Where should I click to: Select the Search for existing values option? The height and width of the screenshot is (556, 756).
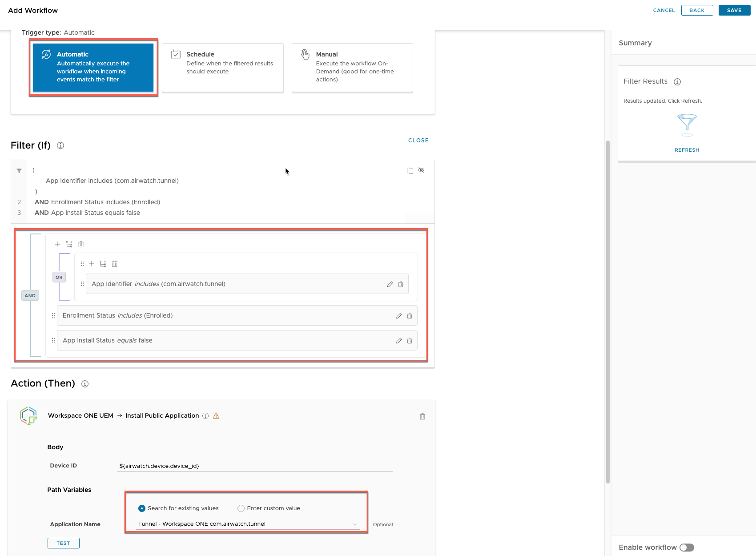[141, 508]
